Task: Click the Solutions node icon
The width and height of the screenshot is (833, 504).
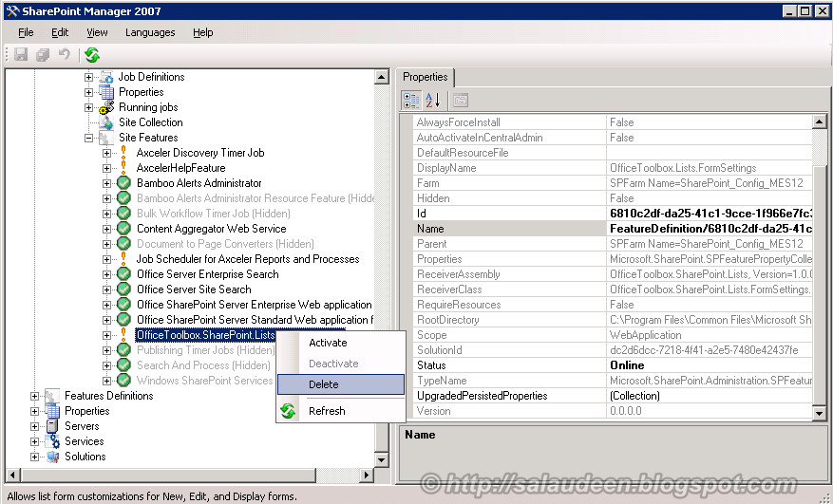Action: 52,457
